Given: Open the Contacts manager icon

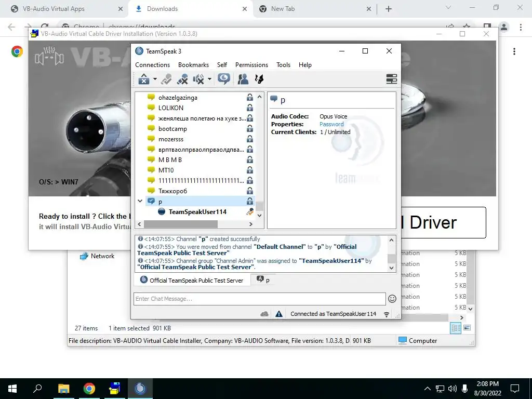Looking at the screenshot, I should click(243, 79).
